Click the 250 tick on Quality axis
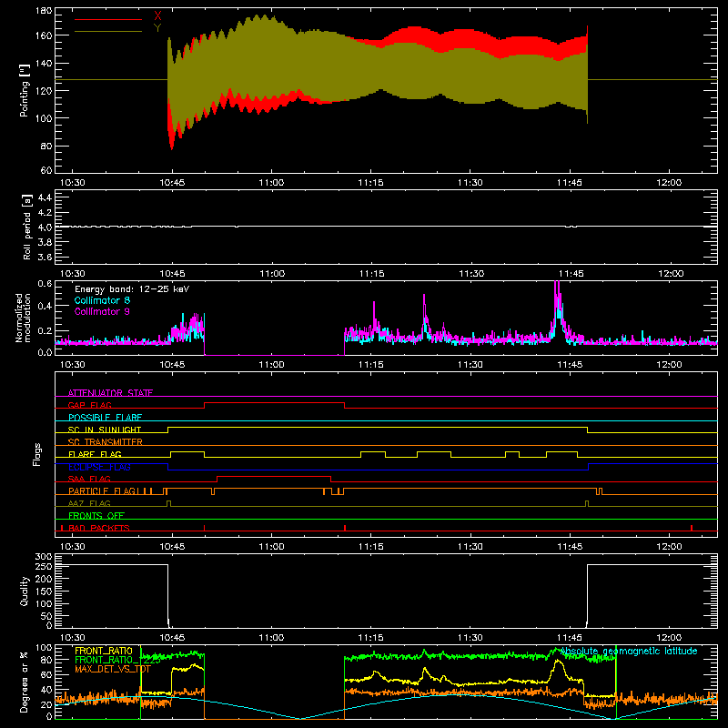 [44, 566]
